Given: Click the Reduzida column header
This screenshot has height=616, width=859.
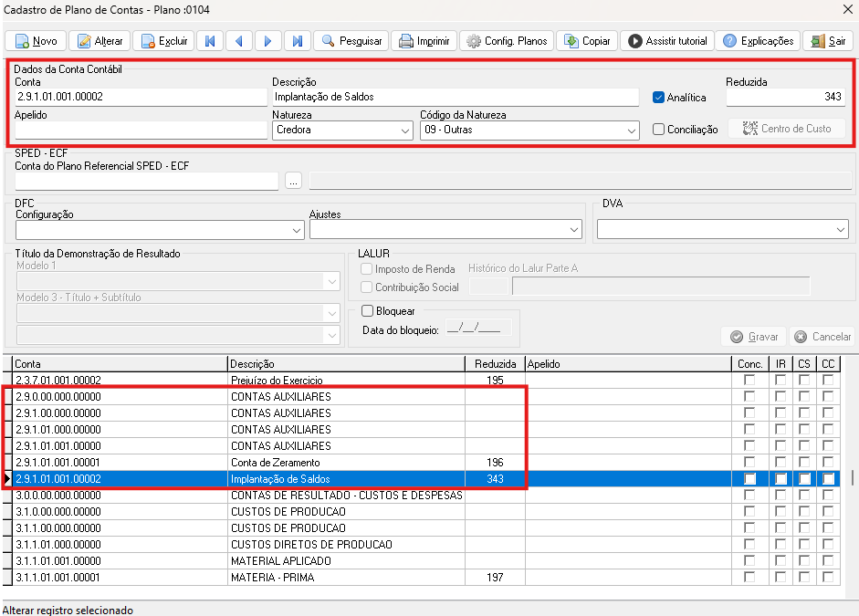Looking at the screenshot, I should [496, 364].
